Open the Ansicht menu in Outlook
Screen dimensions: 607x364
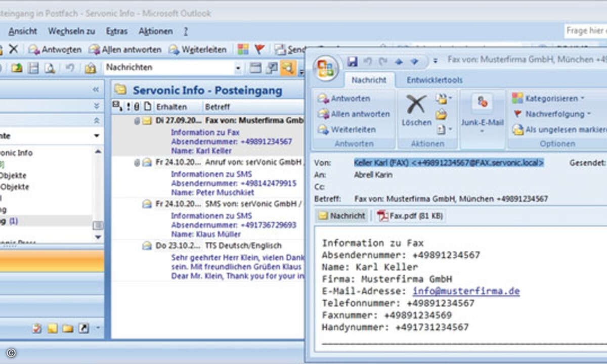coord(23,31)
